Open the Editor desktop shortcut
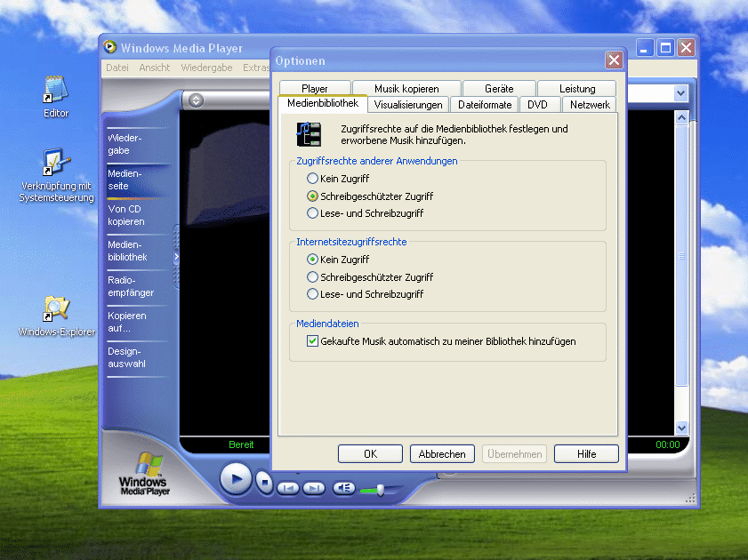This screenshot has width=748, height=560. [56, 96]
